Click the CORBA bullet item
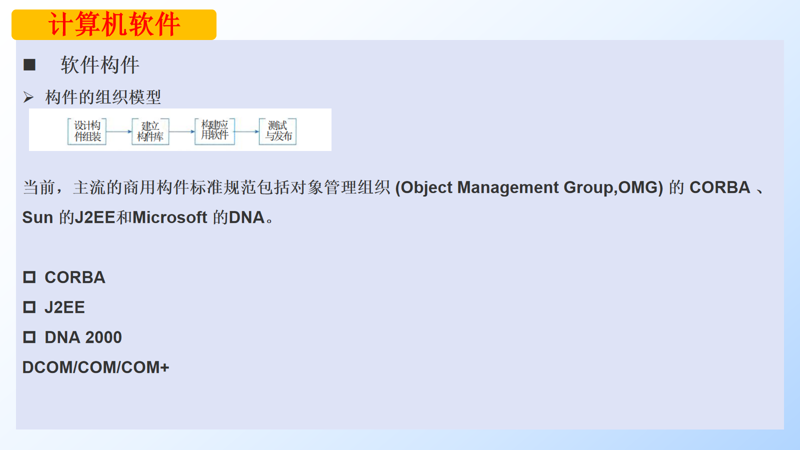This screenshot has width=800, height=450. 75,277
